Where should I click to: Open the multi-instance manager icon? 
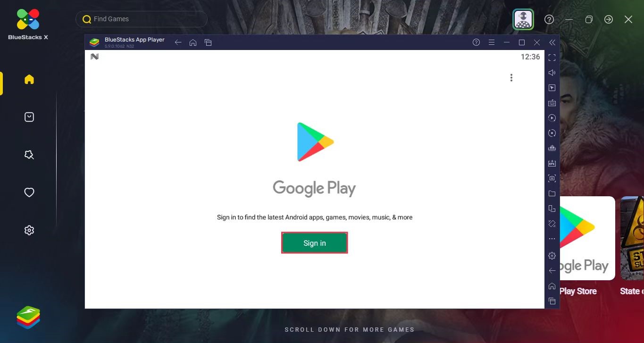coord(552,148)
